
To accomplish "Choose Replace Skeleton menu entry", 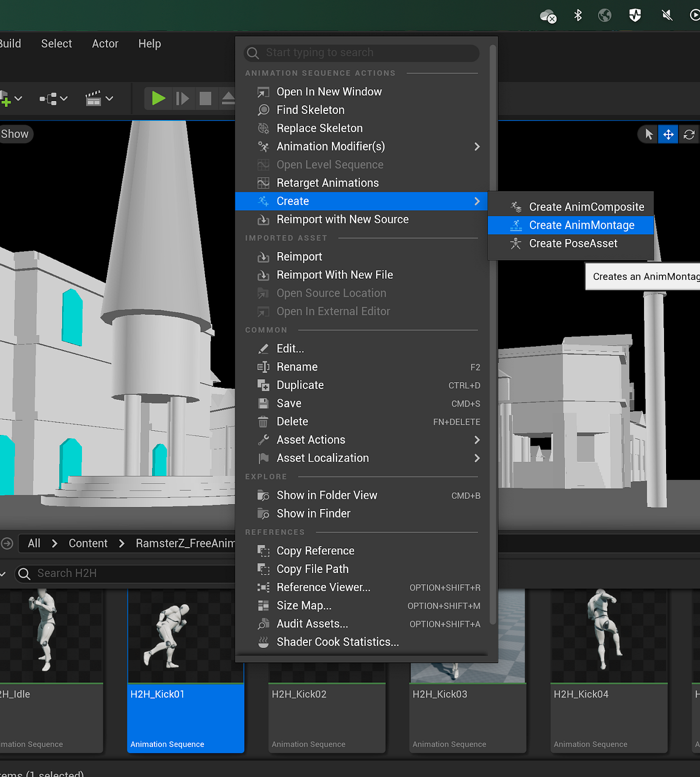I will [361, 128].
